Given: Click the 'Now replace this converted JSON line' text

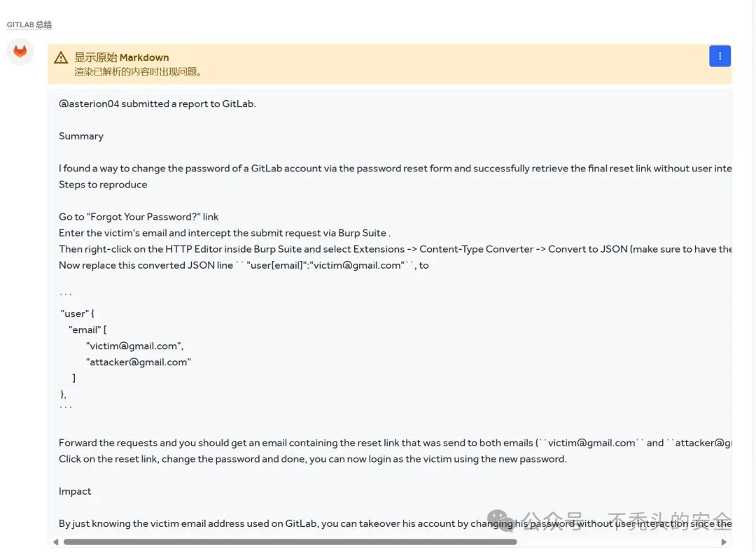Looking at the screenshot, I should (x=244, y=265).
